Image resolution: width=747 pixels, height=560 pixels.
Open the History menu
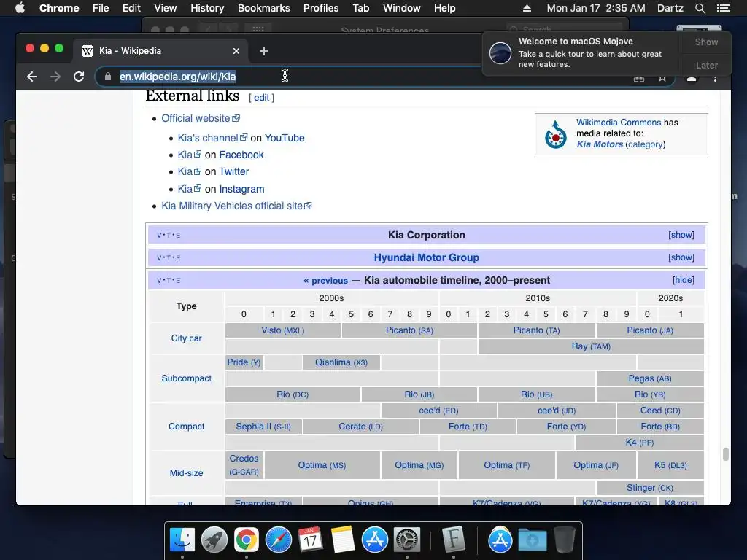coord(207,8)
